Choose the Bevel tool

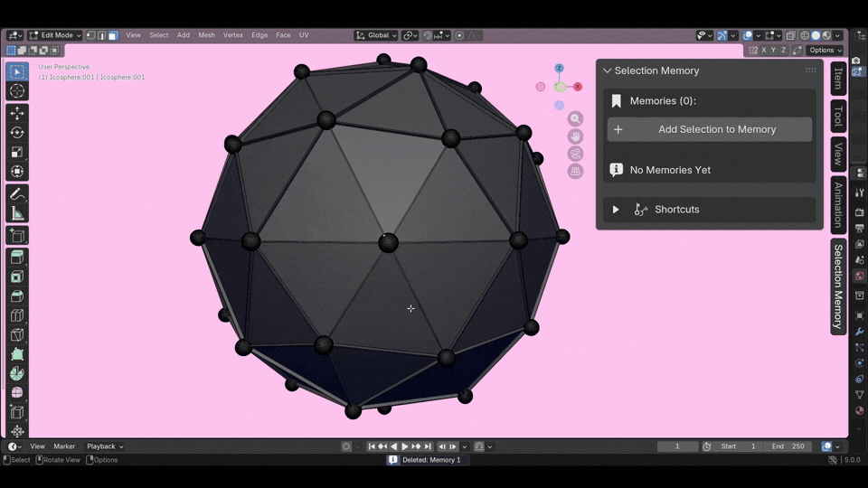(x=17, y=296)
